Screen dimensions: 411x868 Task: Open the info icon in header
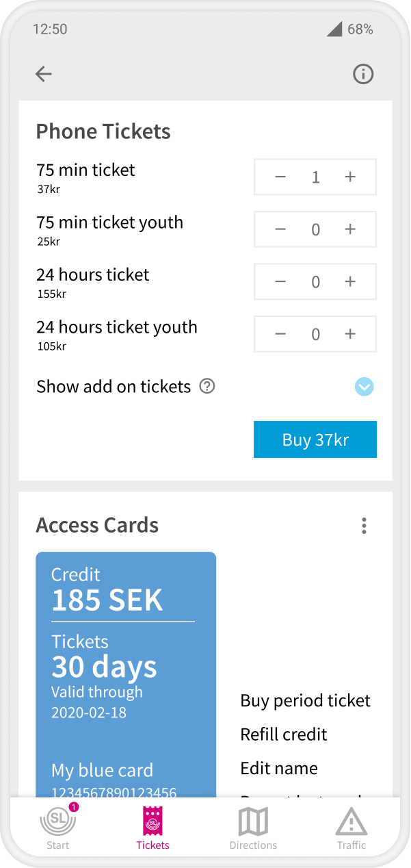click(363, 74)
